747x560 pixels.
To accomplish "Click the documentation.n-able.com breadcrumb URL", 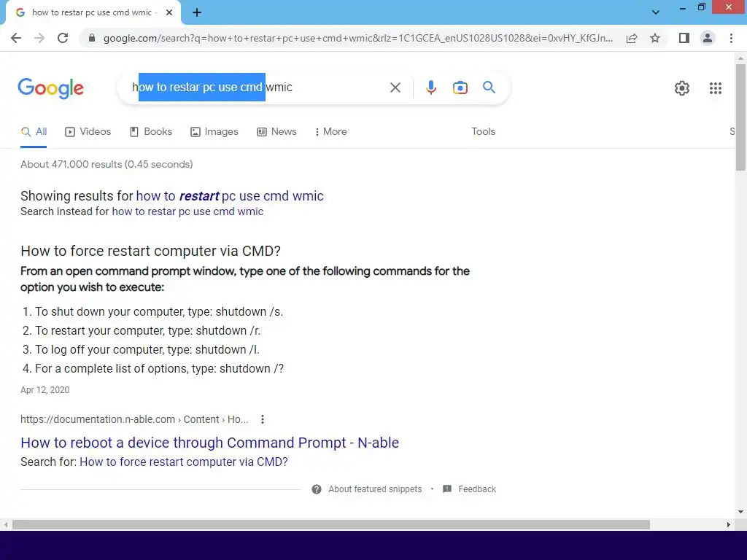I will coord(134,419).
